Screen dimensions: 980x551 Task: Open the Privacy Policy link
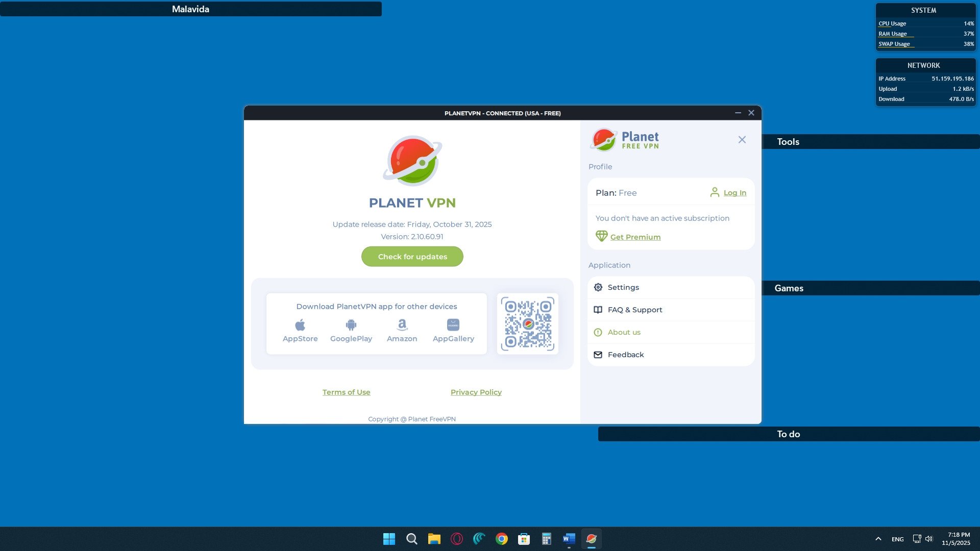(x=476, y=392)
